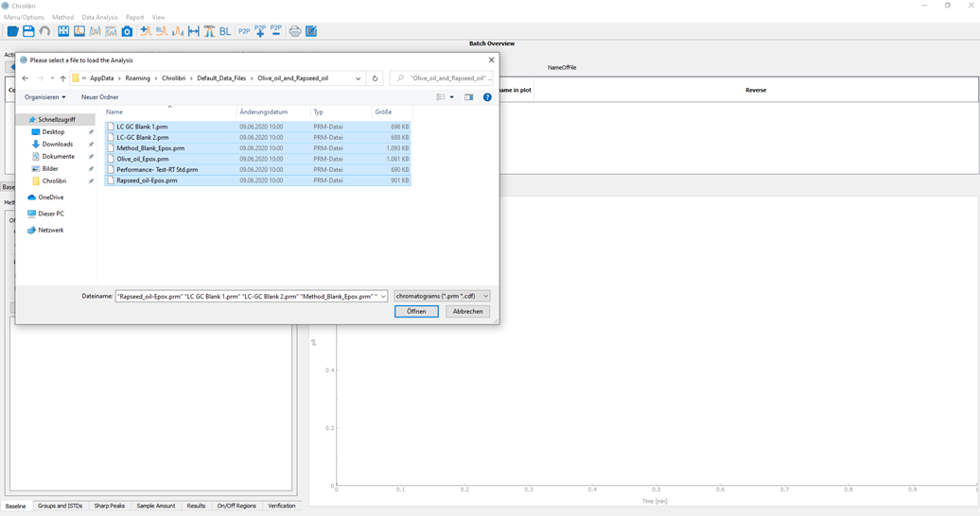This screenshot has width=980, height=516.
Task: Open the file dialog help icon
Action: click(x=487, y=96)
